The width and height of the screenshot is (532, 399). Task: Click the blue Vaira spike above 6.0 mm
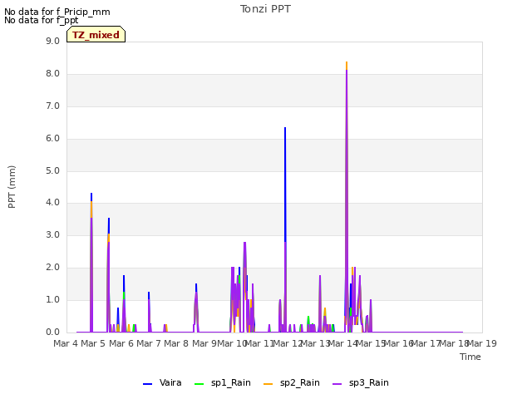click(285, 183)
